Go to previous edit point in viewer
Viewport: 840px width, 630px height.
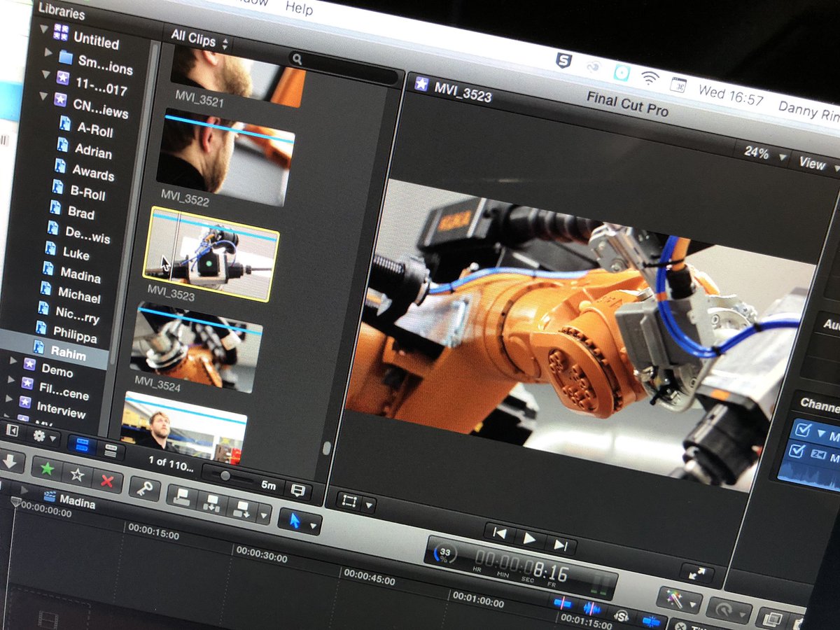pos(499,533)
